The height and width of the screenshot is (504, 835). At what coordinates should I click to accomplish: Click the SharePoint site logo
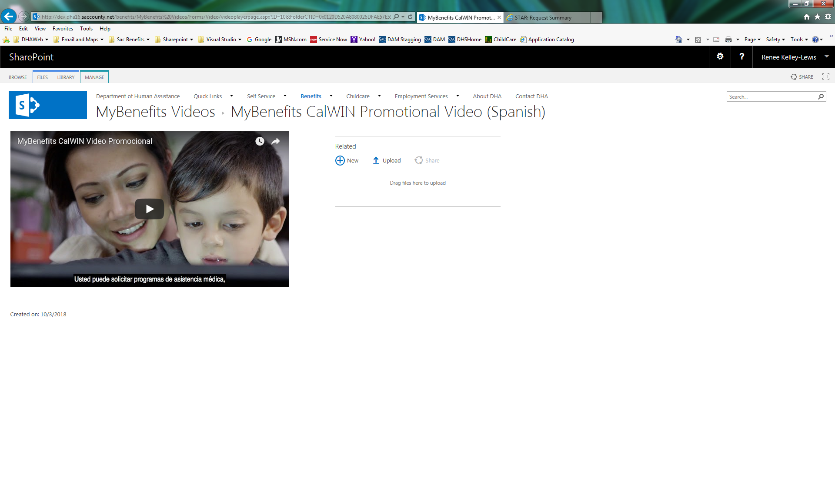[x=48, y=105]
